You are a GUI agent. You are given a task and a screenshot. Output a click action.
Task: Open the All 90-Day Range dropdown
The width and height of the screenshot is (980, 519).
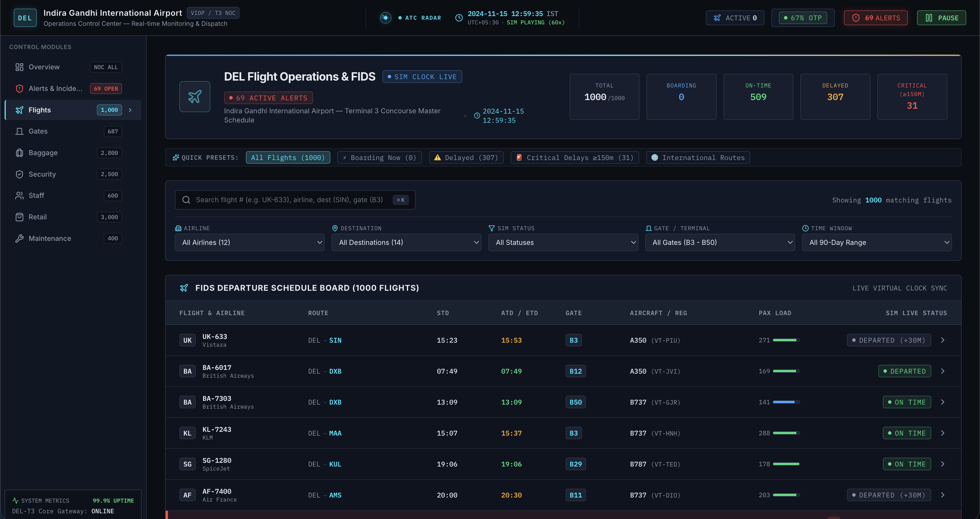877,243
